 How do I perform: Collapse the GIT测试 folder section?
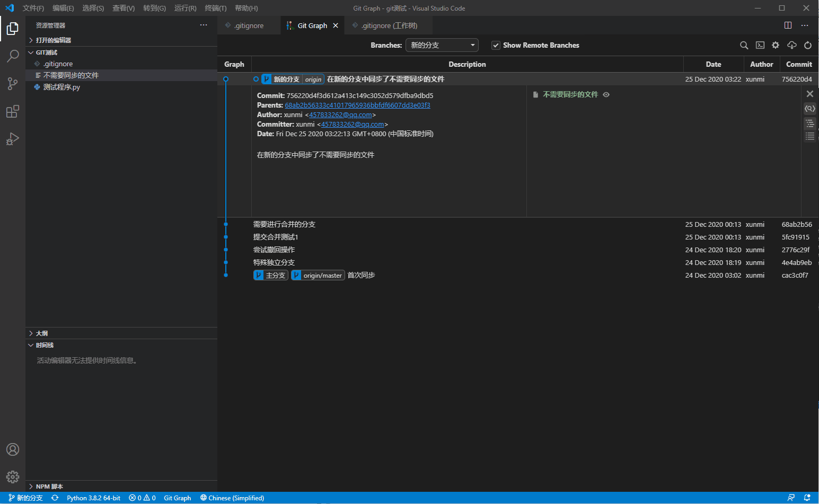tap(121, 52)
